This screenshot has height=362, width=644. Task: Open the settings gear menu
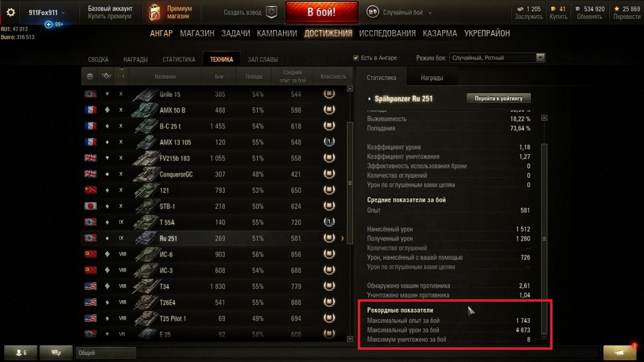coord(11,12)
